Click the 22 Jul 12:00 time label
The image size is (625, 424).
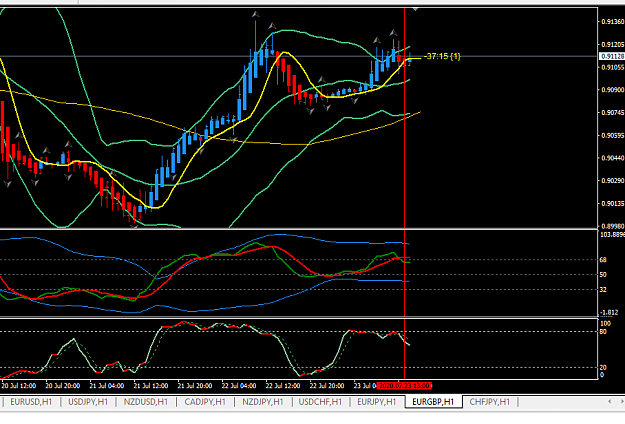pyautogui.click(x=283, y=386)
